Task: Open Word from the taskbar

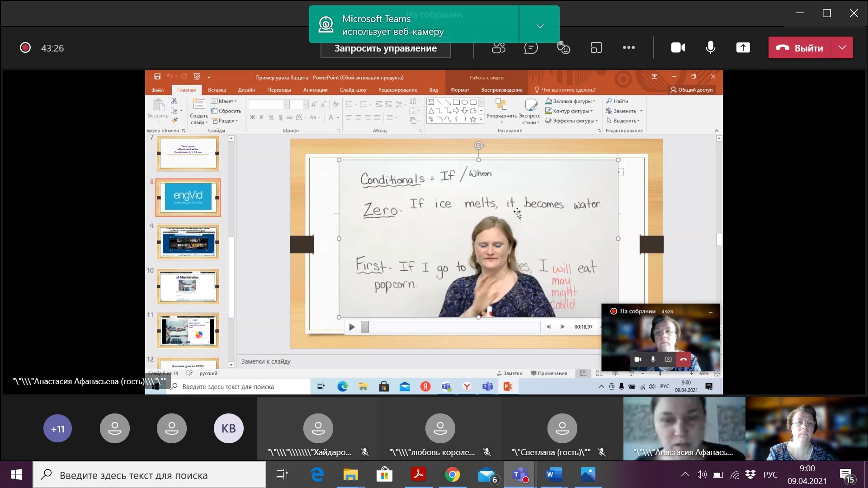Action: coord(554,475)
